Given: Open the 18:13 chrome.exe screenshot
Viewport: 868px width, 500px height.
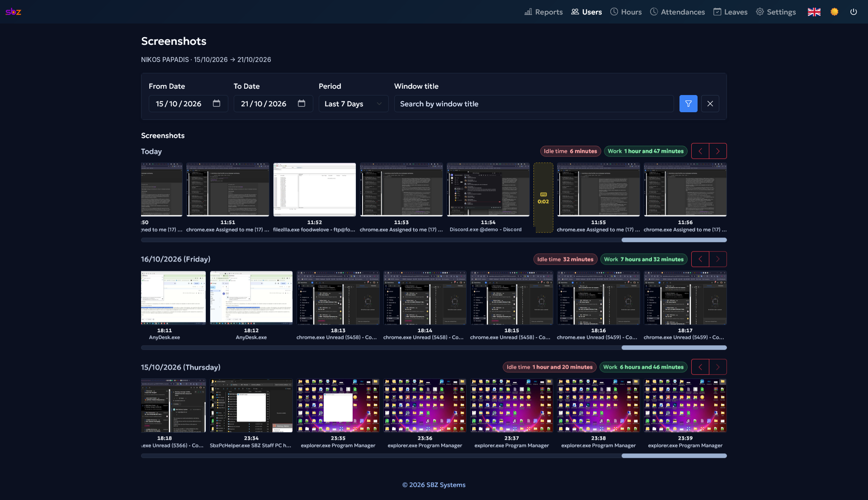Looking at the screenshot, I should [x=338, y=298].
